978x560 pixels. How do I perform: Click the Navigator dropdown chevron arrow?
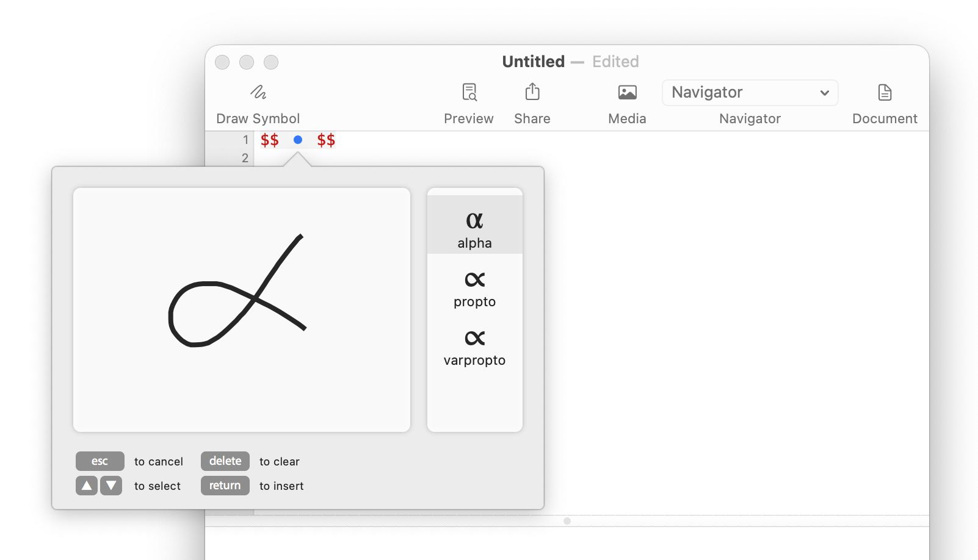click(824, 93)
